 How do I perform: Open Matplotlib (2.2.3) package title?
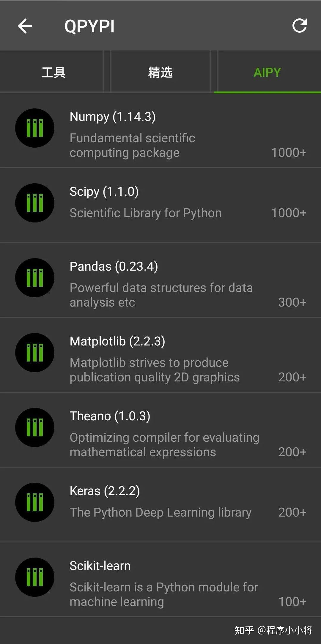(117, 341)
